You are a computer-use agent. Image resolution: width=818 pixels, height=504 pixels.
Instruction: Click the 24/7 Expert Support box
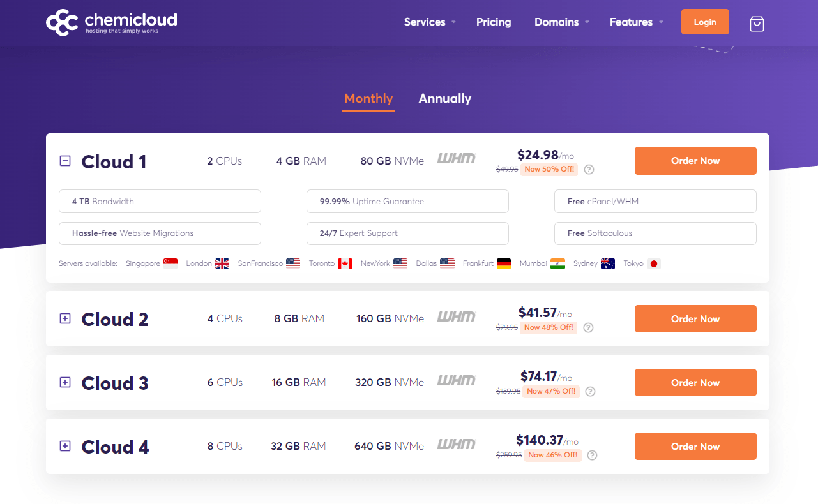(x=407, y=233)
